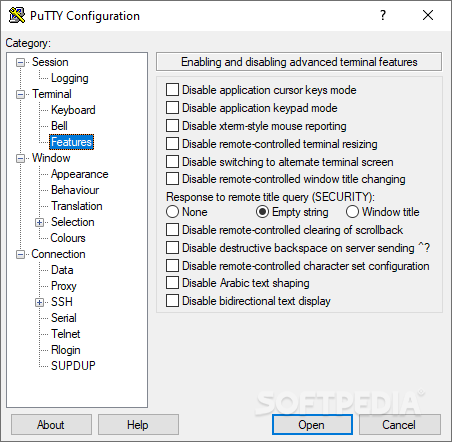Screen dimensions: 452x442
Task: Open the Terminal category
Action: pos(52,94)
